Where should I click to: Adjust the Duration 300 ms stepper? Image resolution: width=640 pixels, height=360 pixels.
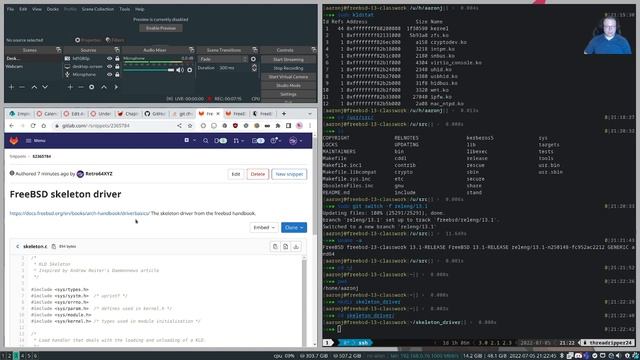point(254,68)
